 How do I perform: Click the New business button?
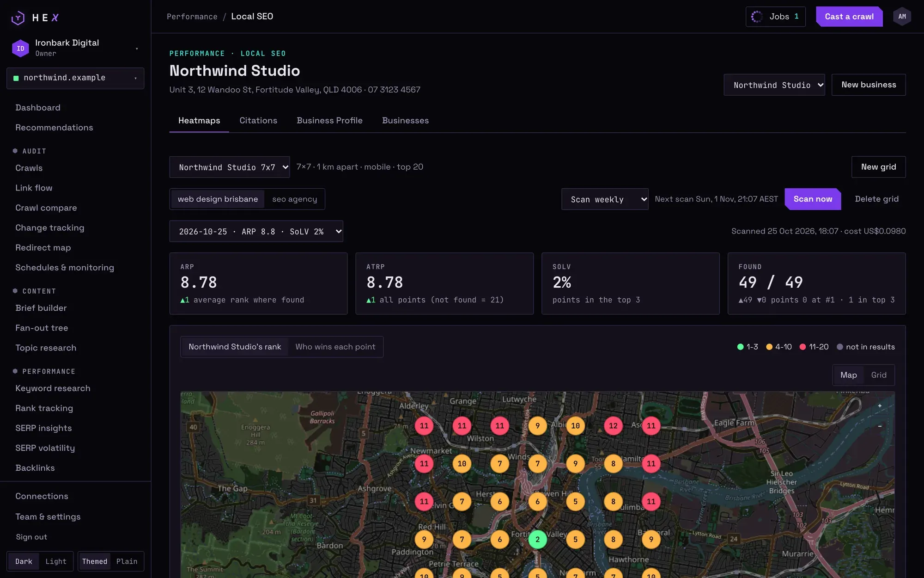869,85
